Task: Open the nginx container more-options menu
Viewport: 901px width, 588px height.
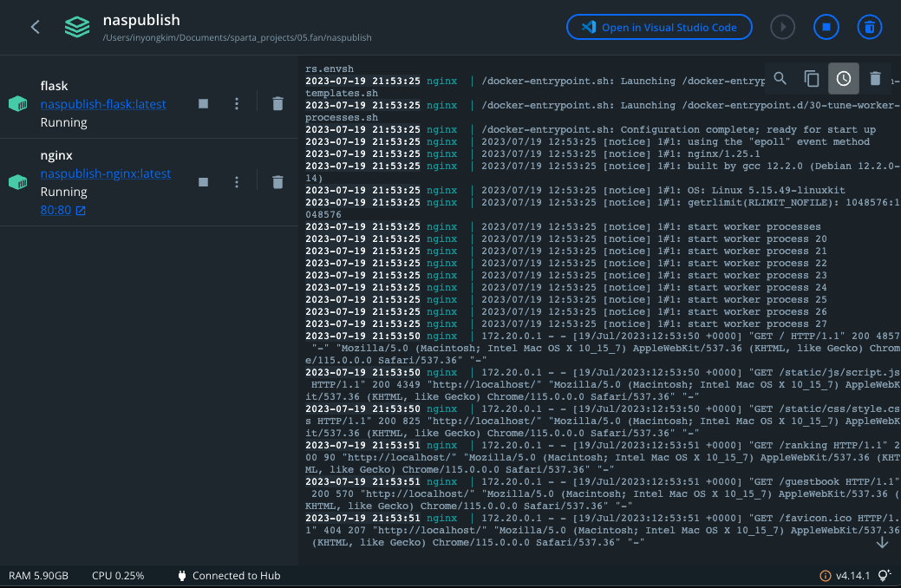Action: (237, 182)
